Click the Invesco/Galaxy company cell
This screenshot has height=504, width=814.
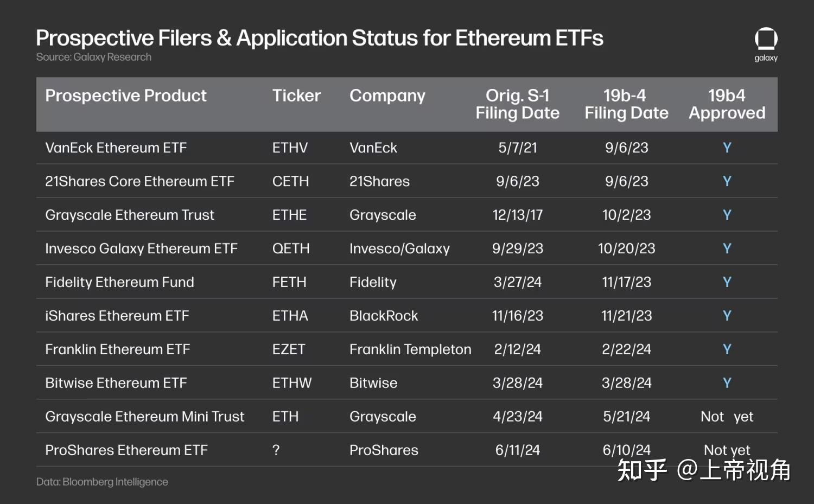(399, 248)
